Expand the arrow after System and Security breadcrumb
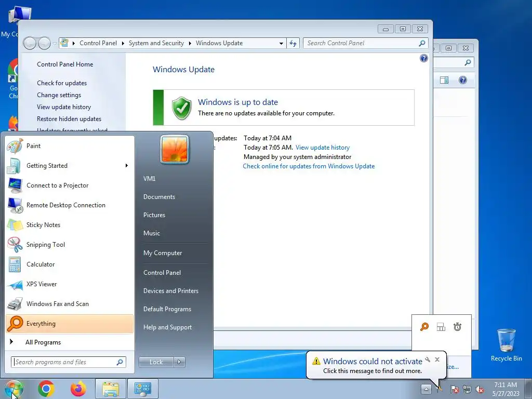The height and width of the screenshot is (399, 532). click(x=190, y=43)
